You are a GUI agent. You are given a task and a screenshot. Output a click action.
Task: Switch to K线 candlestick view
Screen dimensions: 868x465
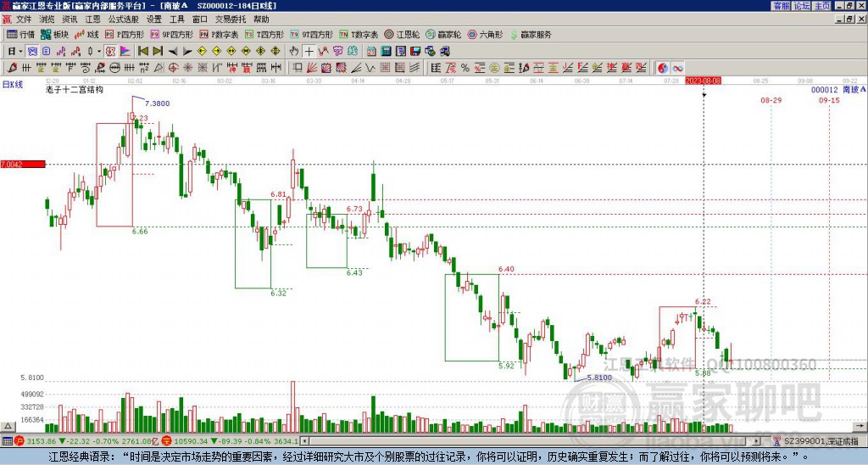[86, 34]
